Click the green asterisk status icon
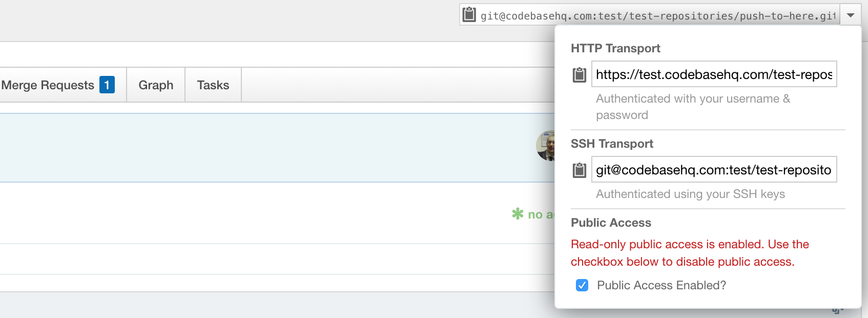The image size is (868, 318). [x=518, y=214]
